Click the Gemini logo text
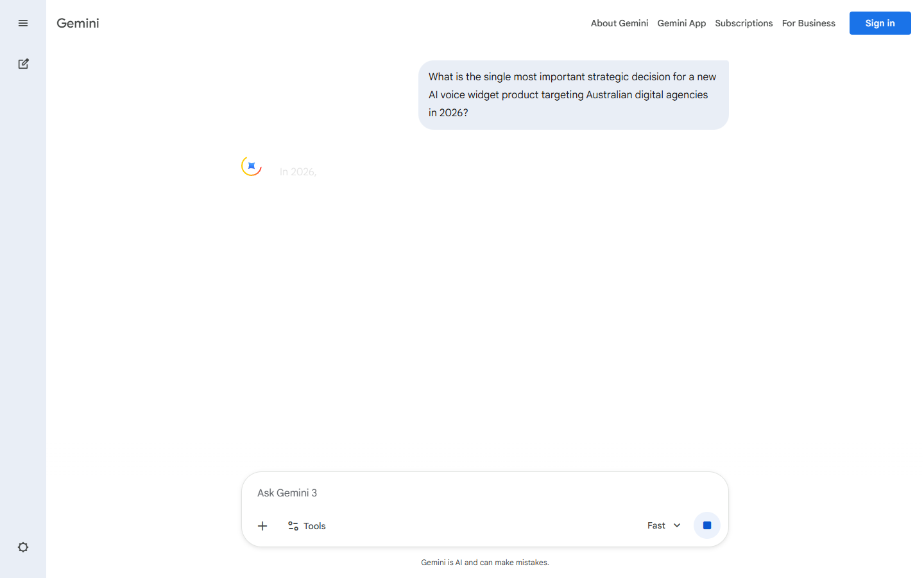The height and width of the screenshot is (578, 924). pyautogui.click(x=78, y=23)
